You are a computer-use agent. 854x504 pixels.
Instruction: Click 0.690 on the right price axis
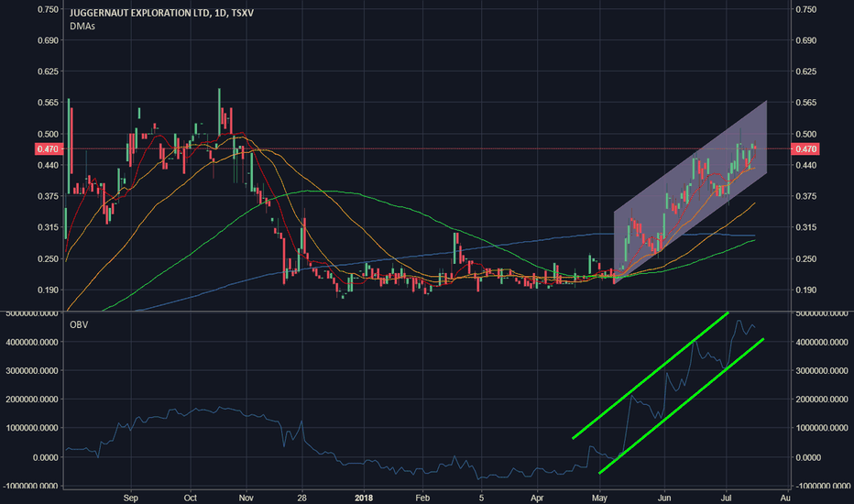tap(806, 40)
